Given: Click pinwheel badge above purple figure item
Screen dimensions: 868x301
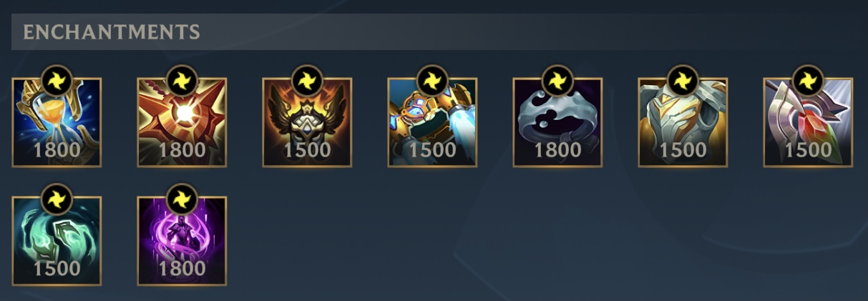Looking at the screenshot, I should point(182,199).
